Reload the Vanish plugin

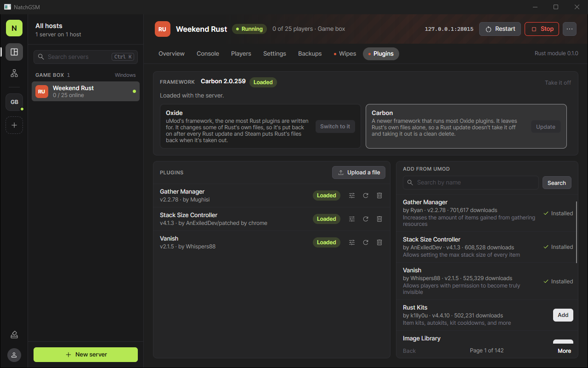366,242
